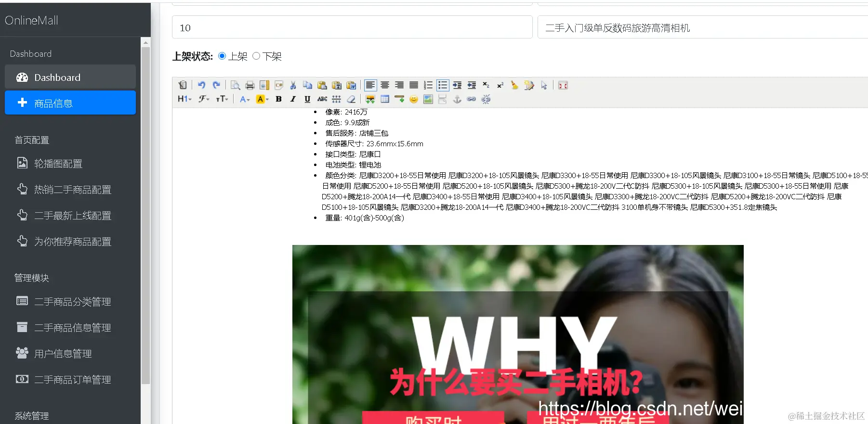Print the editor content
Viewport: 868px width, 424px height.
click(x=250, y=85)
